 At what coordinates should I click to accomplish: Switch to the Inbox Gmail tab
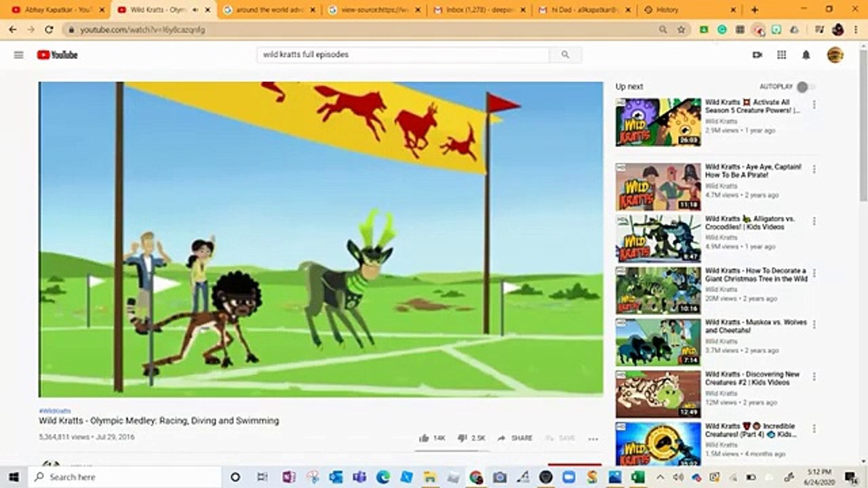pyautogui.click(x=479, y=10)
